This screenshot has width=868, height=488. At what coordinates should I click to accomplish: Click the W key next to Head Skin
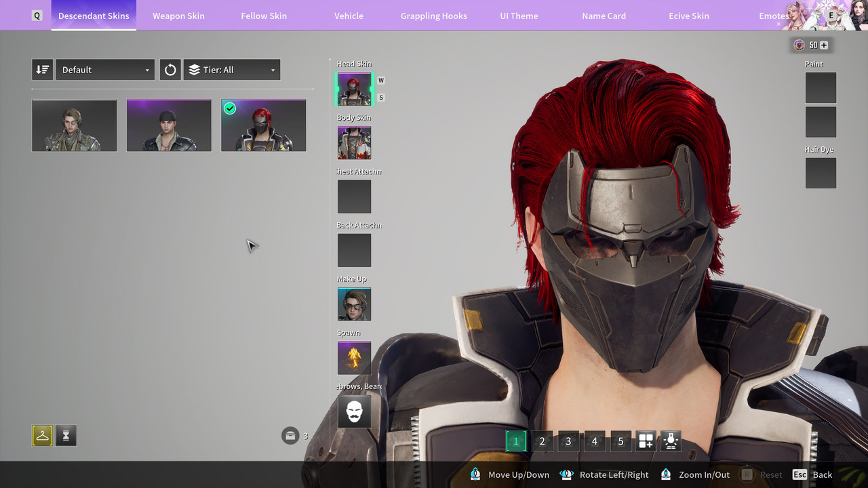380,80
